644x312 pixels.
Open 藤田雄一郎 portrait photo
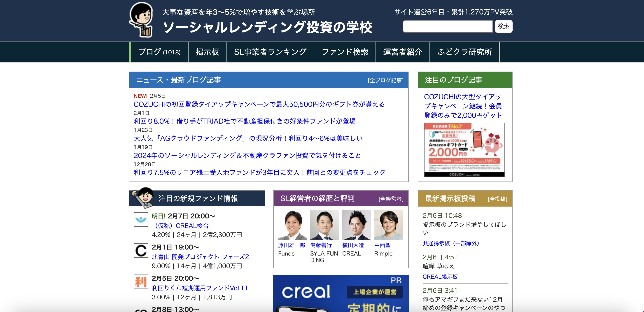[292, 225]
